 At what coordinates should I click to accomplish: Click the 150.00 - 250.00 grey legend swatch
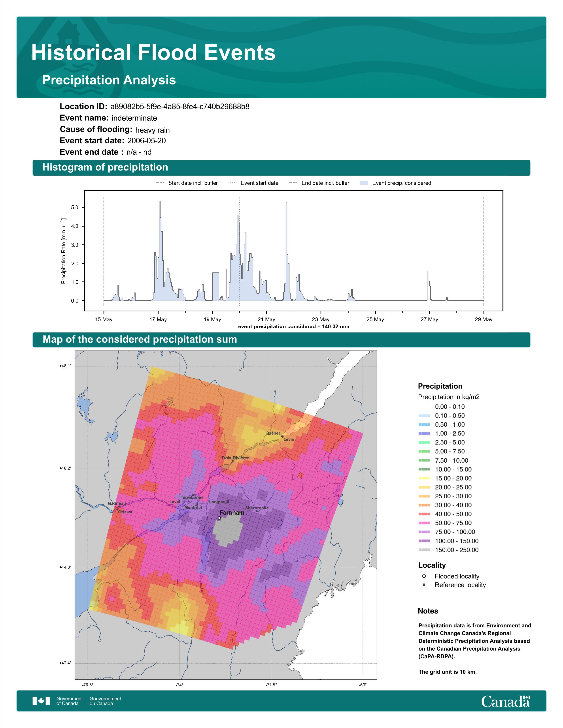tap(424, 550)
